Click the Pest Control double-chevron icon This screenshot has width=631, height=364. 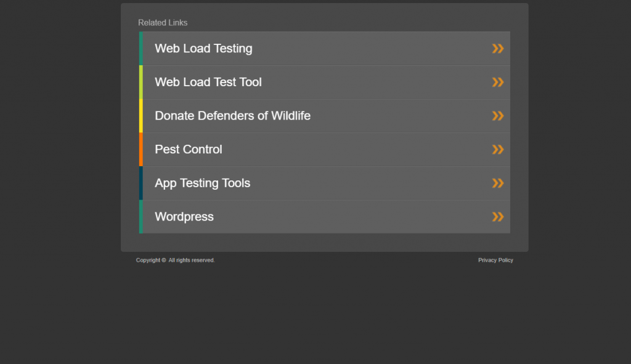click(498, 149)
